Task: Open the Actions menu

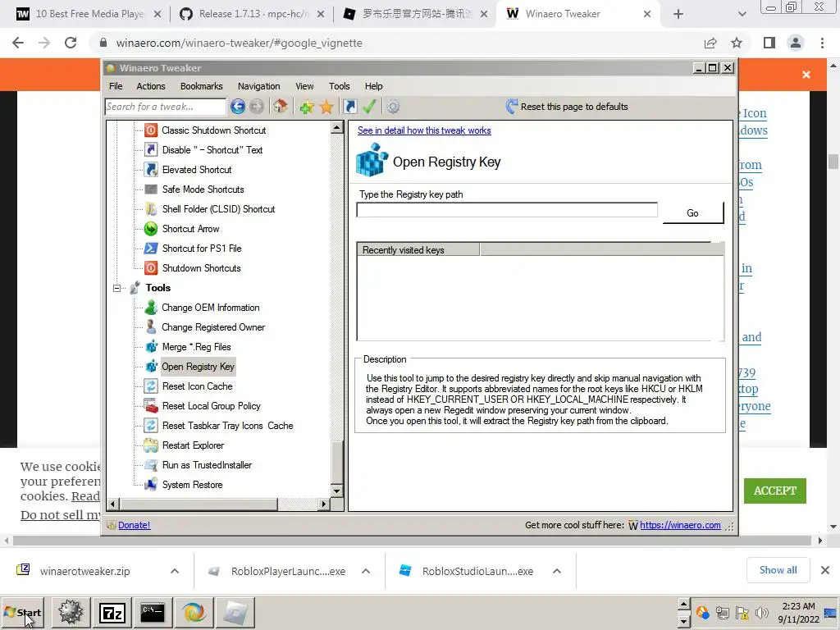Action: 151,86
